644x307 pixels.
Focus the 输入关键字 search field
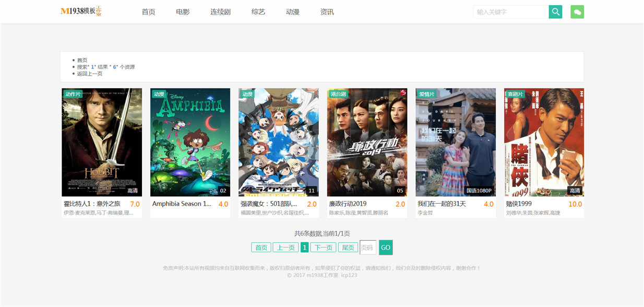511,11
